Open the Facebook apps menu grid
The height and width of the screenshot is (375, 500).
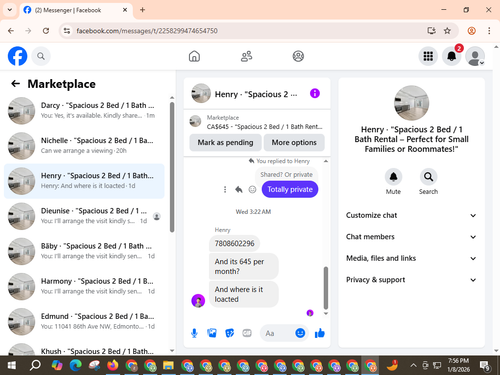(x=428, y=56)
